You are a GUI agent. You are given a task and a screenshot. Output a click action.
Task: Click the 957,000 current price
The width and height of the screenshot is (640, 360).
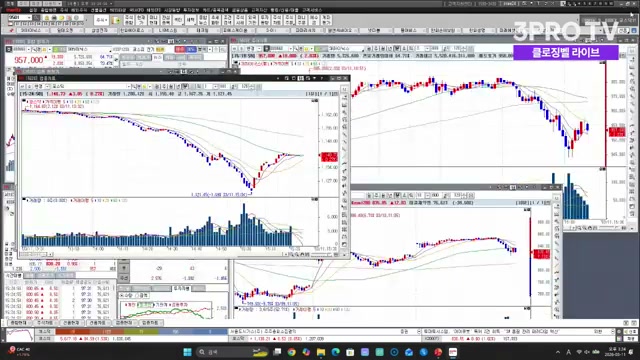click(28, 60)
